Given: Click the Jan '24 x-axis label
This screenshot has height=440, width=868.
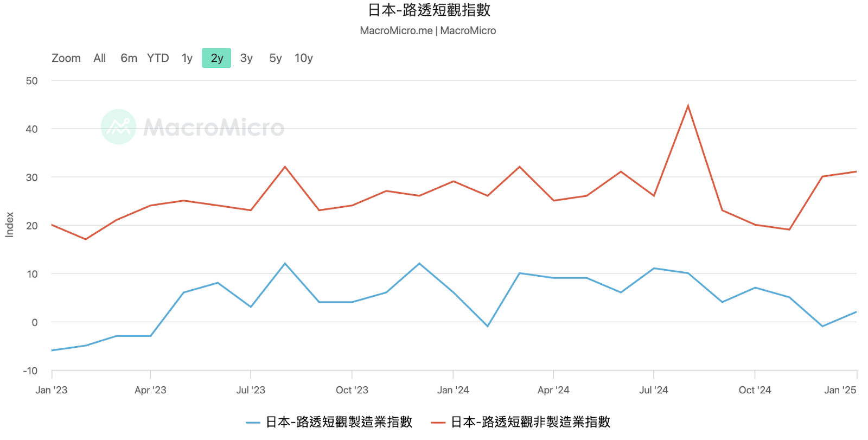Looking at the screenshot, I should (453, 390).
